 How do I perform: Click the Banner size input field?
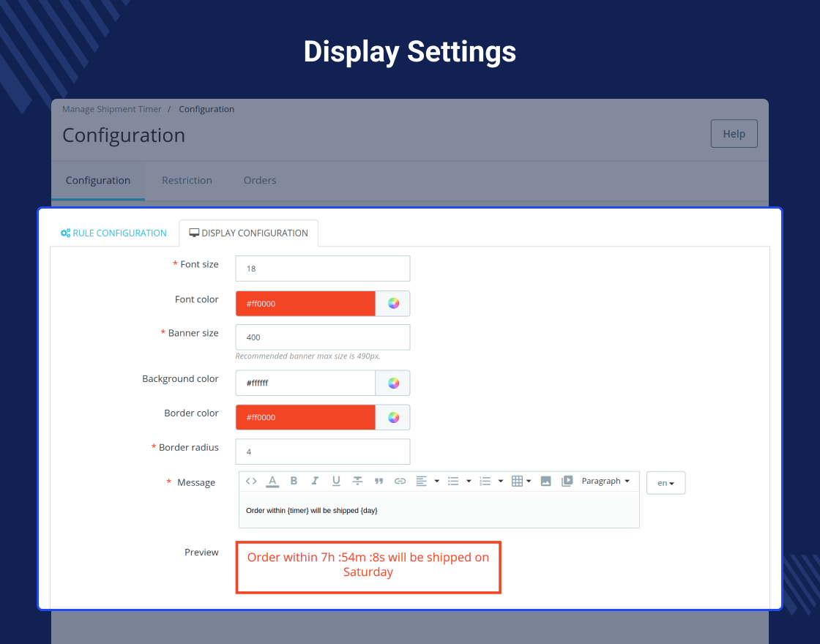pyautogui.click(x=323, y=337)
